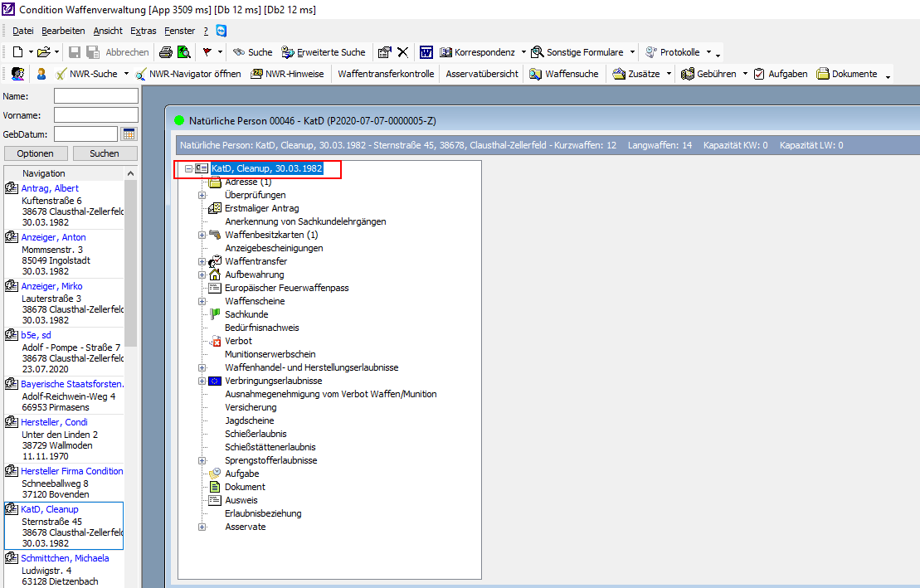Open the Extras menu
The height and width of the screenshot is (588, 920).
[143, 31]
